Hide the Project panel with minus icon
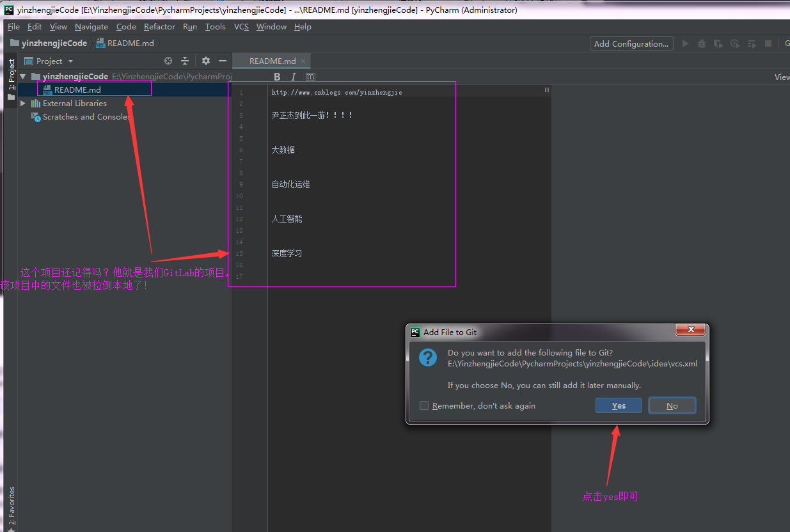Viewport: 790px width, 532px height. (223, 61)
